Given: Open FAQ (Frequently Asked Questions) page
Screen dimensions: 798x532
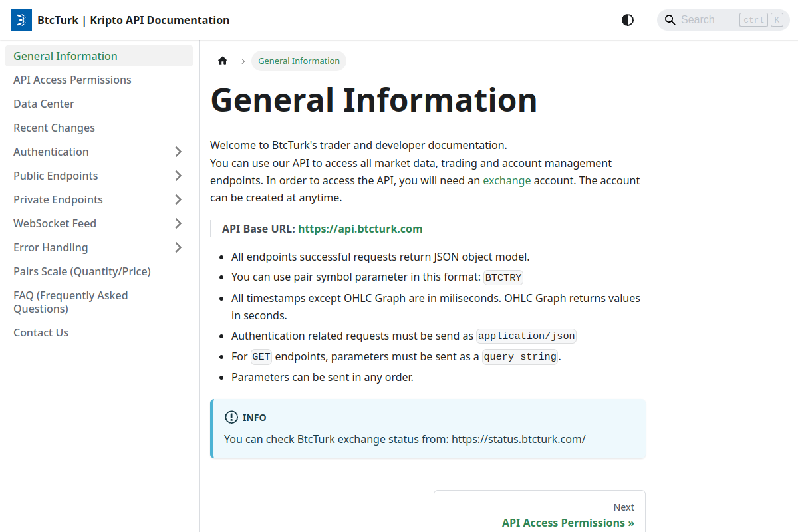Looking at the screenshot, I should (x=99, y=302).
